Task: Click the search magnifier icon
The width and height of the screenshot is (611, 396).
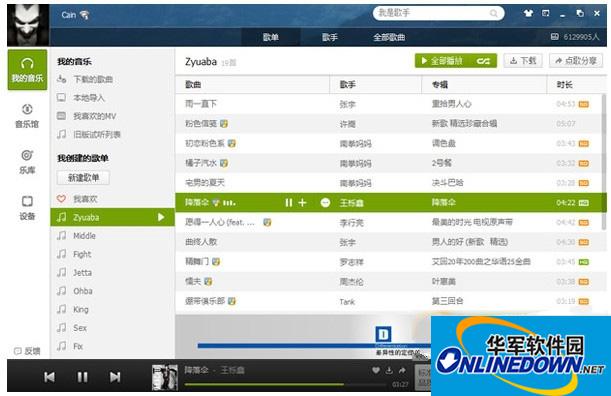Action: click(x=493, y=14)
